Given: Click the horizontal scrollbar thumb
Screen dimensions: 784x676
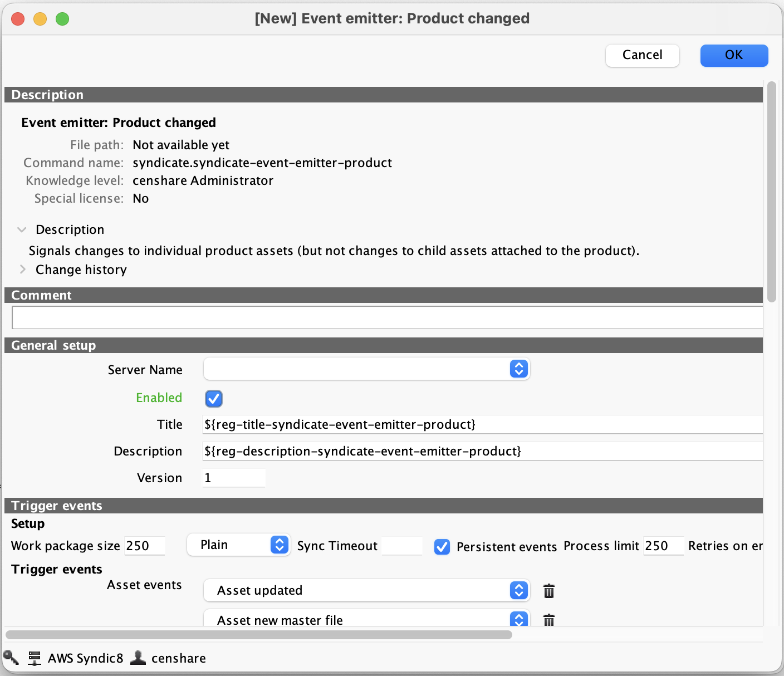Looking at the screenshot, I should tap(259, 635).
